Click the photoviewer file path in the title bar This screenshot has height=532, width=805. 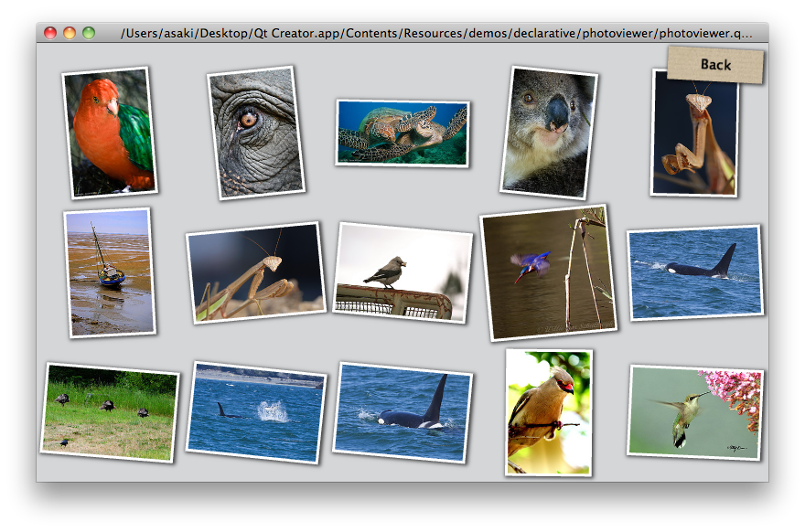436,33
